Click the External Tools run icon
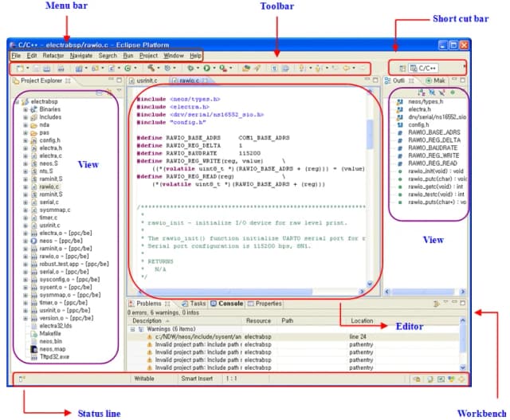510x420 pixels. click(223, 69)
